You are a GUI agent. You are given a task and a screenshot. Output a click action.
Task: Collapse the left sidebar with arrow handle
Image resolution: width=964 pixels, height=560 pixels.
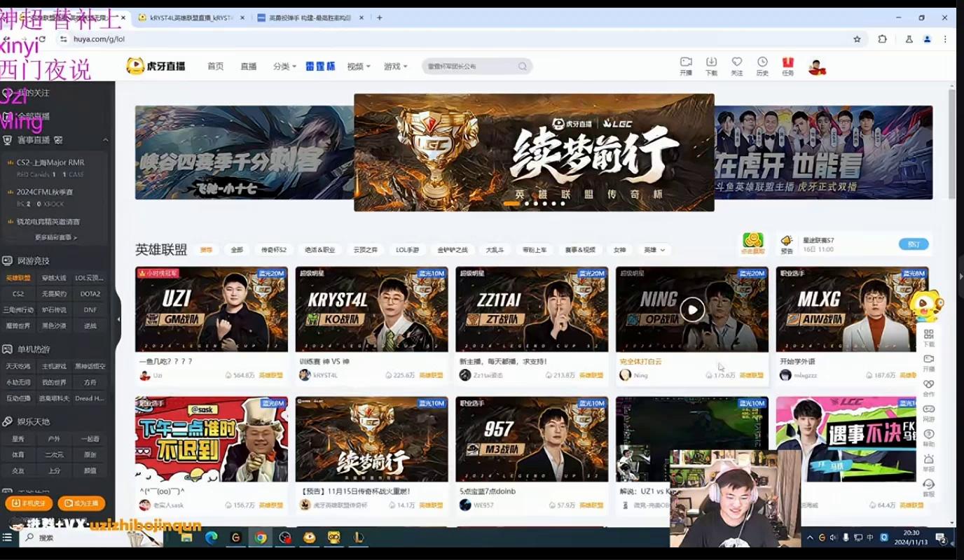(x=118, y=319)
